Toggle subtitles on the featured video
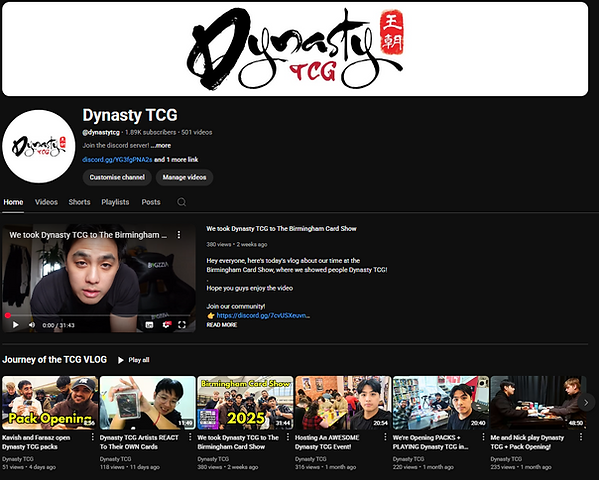This screenshot has height=480, width=599. pos(149,325)
